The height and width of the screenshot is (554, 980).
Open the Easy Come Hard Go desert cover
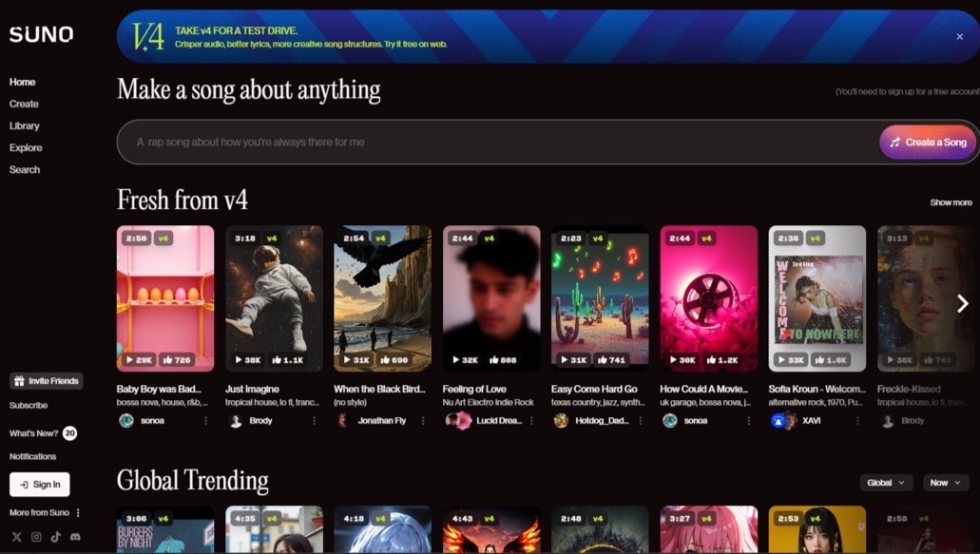pos(600,298)
